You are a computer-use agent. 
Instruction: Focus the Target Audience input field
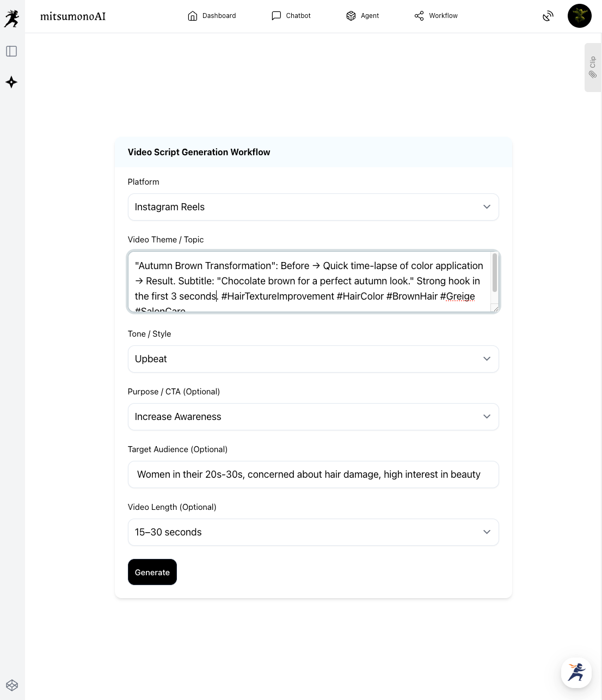pos(313,474)
